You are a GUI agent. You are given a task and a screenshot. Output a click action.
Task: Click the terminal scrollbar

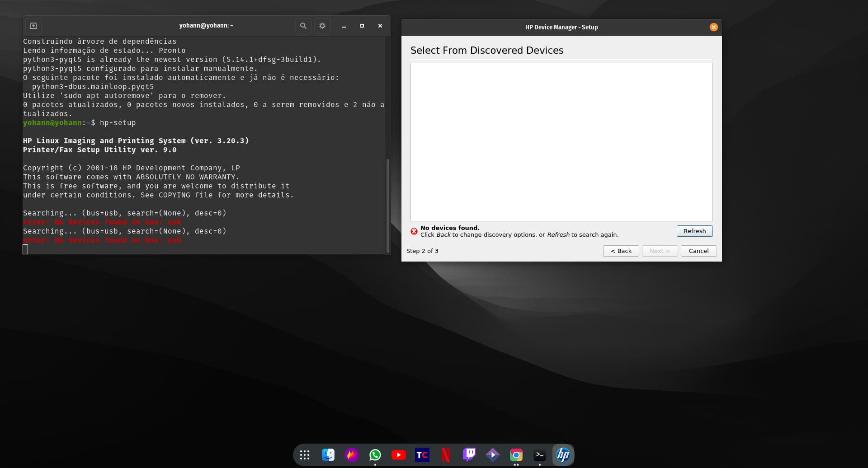point(387,206)
